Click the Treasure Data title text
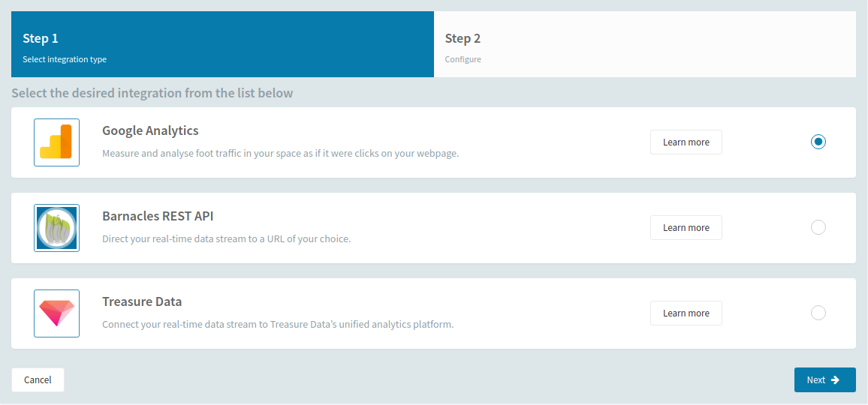Viewport: 868px width, 405px height. coord(142,302)
